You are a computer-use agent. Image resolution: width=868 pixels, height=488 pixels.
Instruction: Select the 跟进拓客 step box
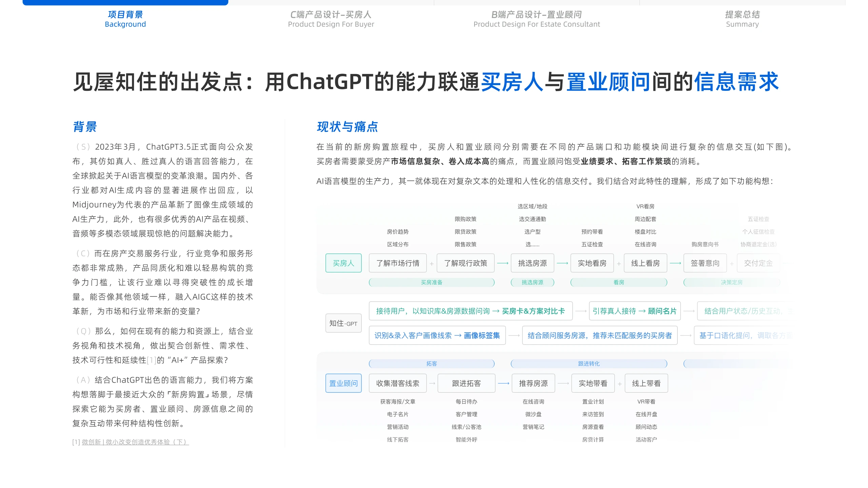coord(467,383)
